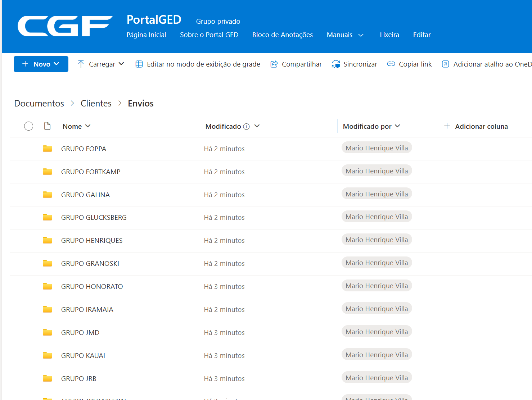Click the CGF logo
532x400 pixels.
[x=65, y=26]
